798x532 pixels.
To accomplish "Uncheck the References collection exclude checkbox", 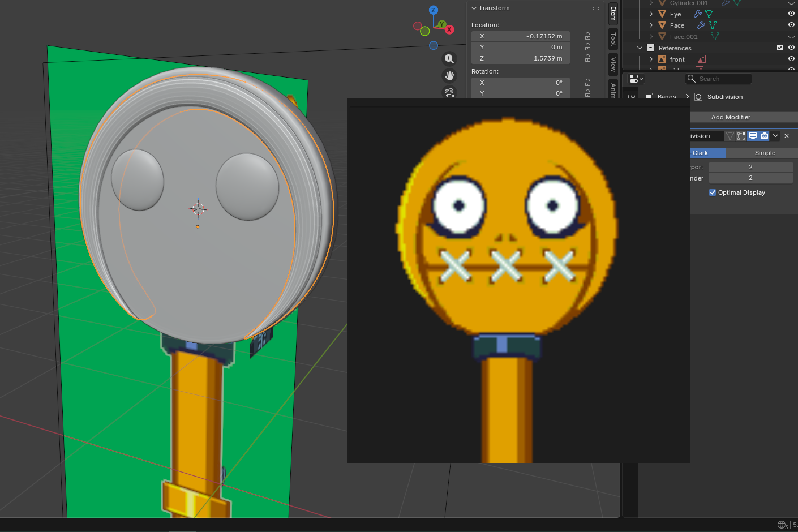I will click(780, 48).
